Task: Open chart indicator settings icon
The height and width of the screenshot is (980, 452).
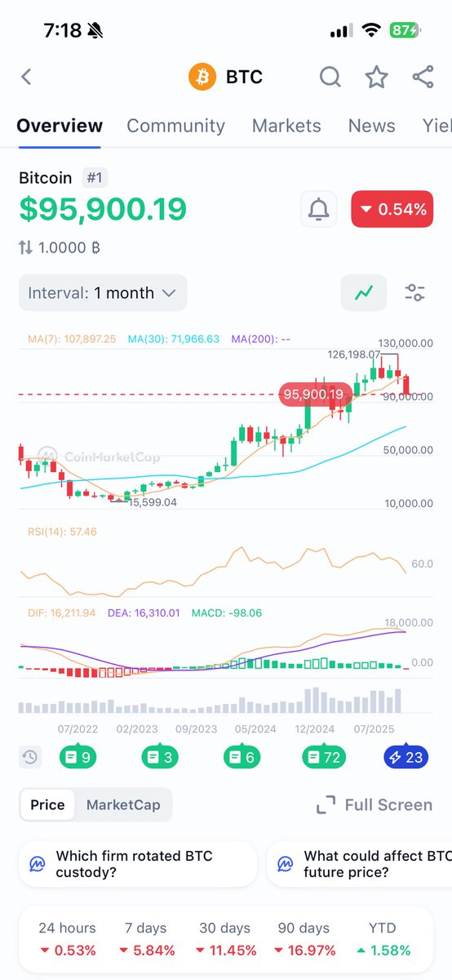Action: coord(415,292)
